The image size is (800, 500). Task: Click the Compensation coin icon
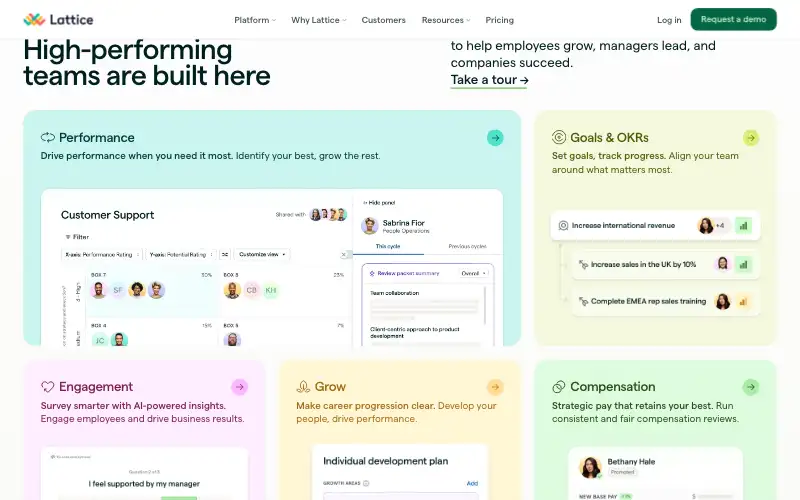coord(559,387)
